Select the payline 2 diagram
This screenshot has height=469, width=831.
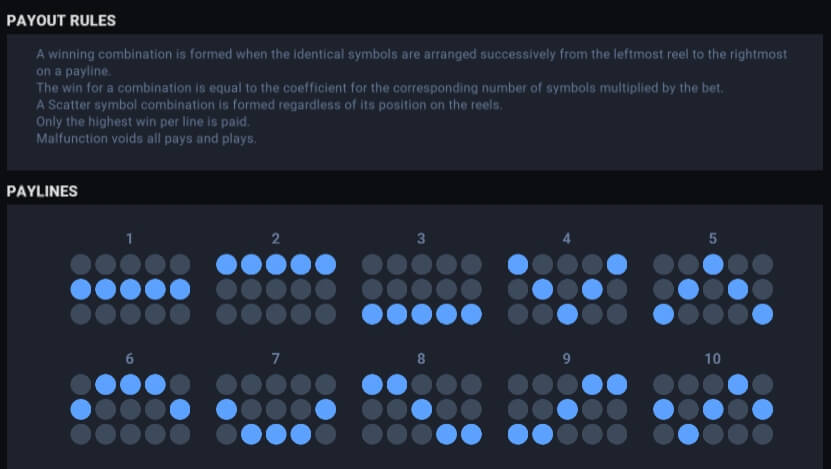click(x=276, y=289)
